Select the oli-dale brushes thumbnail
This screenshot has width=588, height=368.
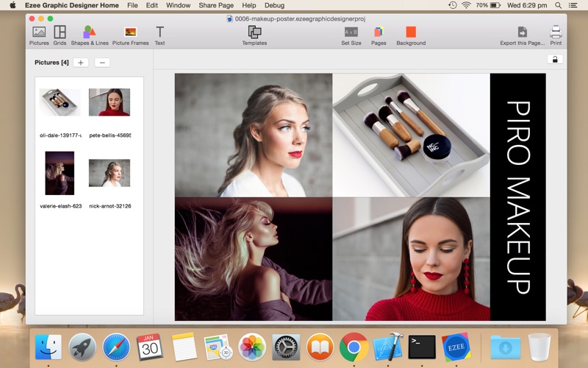click(60, 102)
